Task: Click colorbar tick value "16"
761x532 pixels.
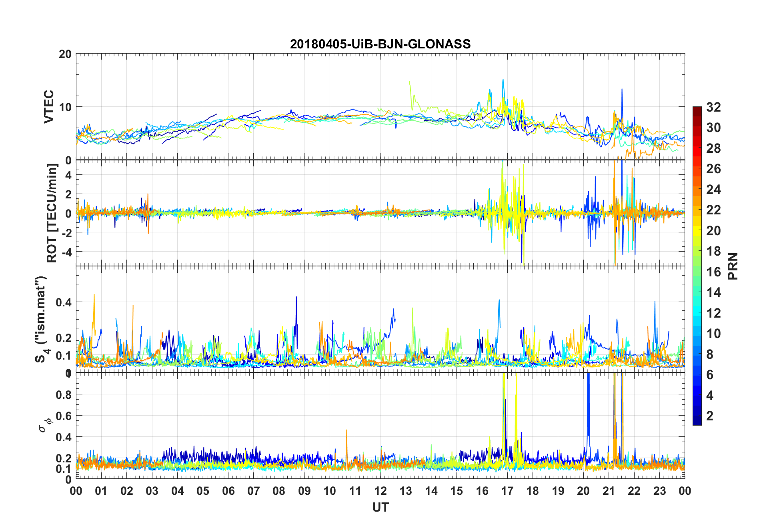Action: tap(713, 272)
